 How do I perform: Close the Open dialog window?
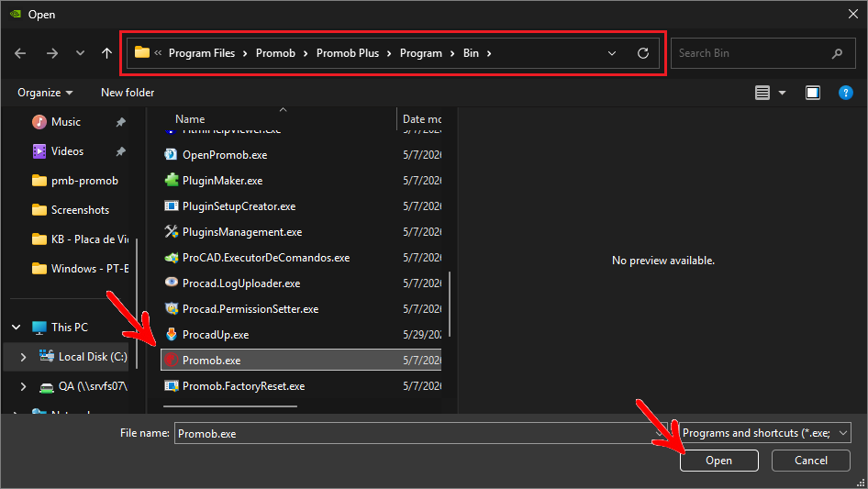[x=853, y=14]
